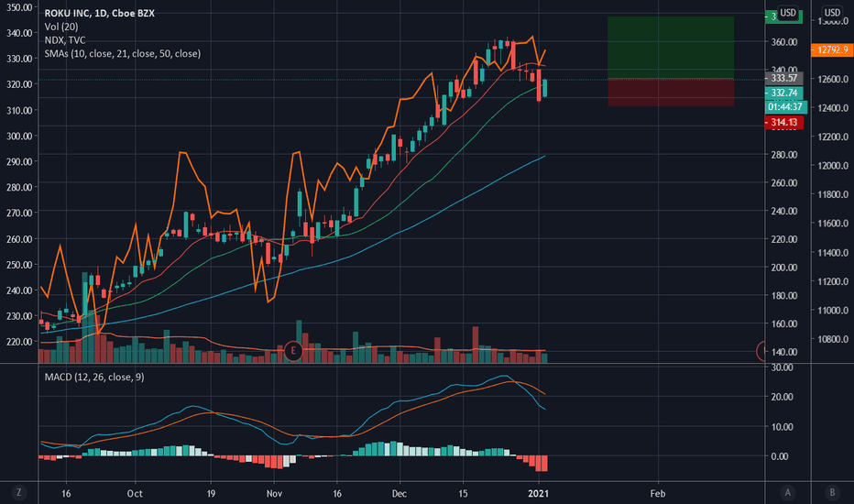Click the 11000.0 NDX scale label
This screenshot has height=504, width=854.
pos(833,311)
